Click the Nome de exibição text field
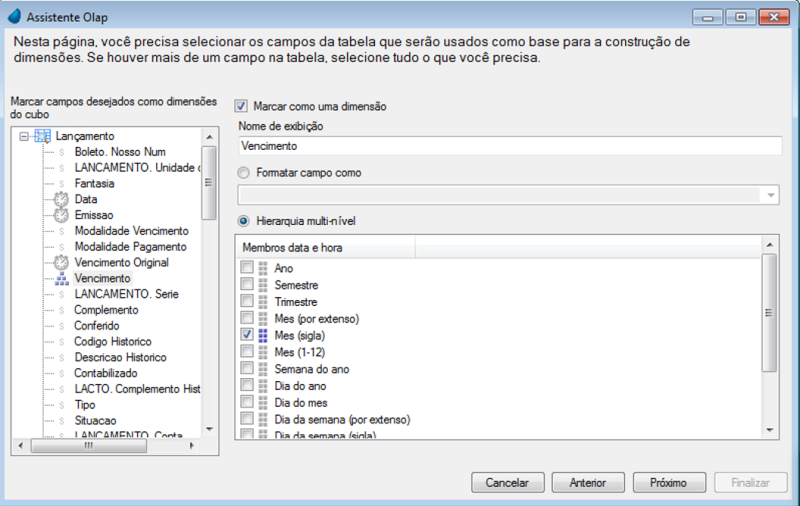This screenshot has height=506, width=800. point(510,146)
